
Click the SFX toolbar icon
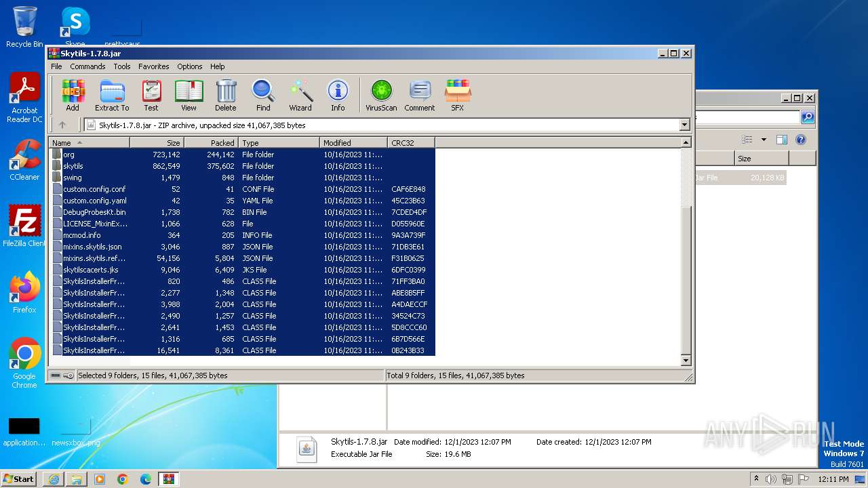458,96
